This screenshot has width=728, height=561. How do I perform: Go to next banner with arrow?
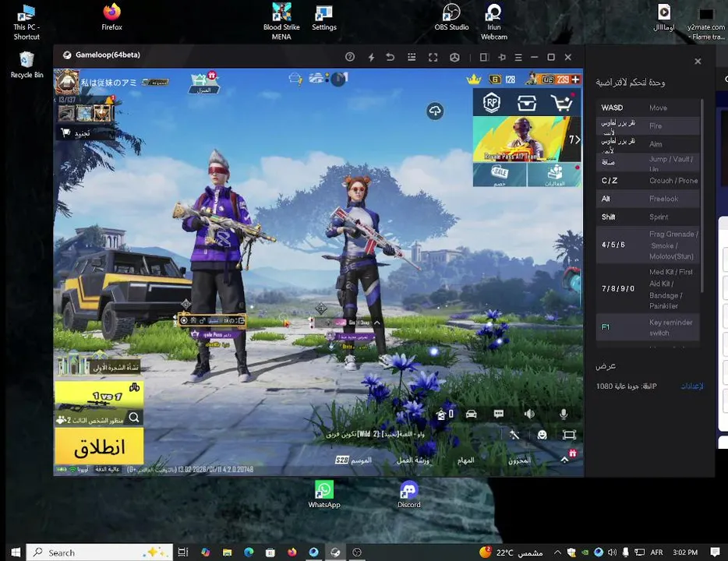pyautogui.click(x=574, y=139)
